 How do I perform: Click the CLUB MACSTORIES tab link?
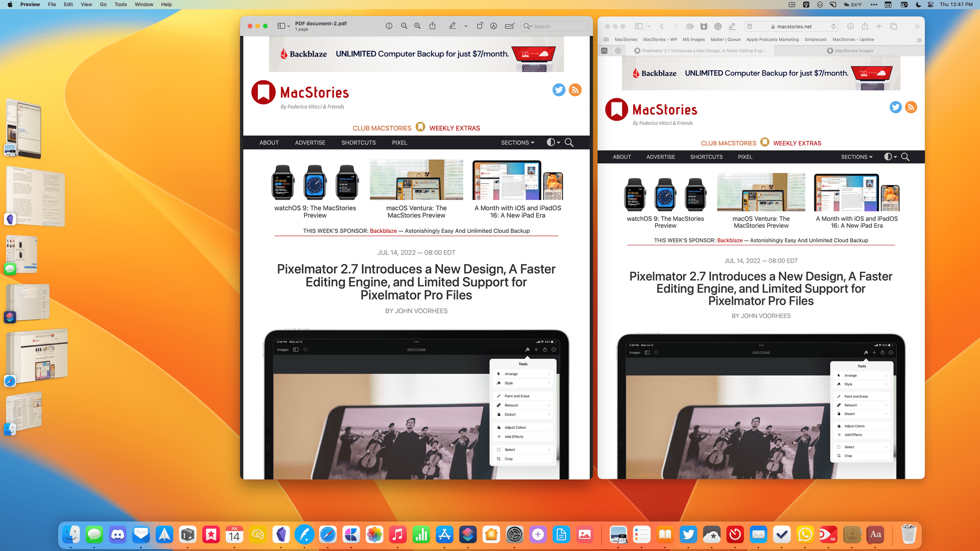[x=382, y=128]
